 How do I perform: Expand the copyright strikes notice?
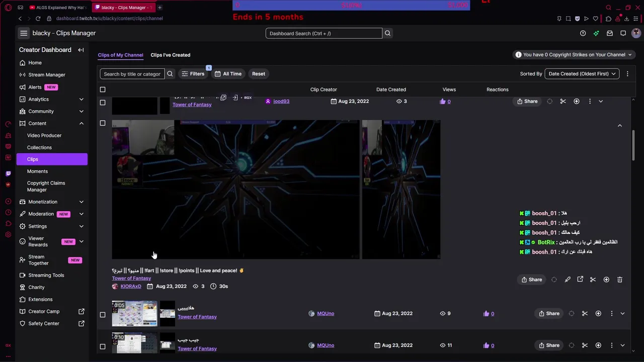pyautogui.click(x=574, y=55)
